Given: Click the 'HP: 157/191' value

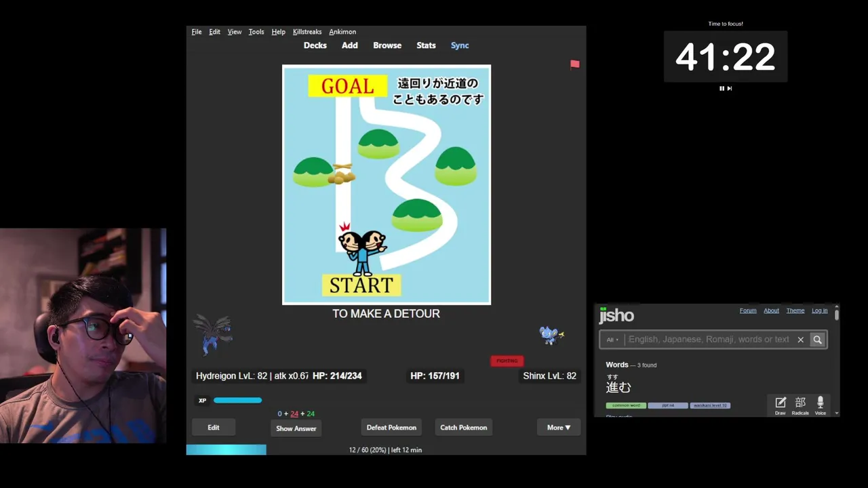Looking at the screenshot, I should coord(435,375).
